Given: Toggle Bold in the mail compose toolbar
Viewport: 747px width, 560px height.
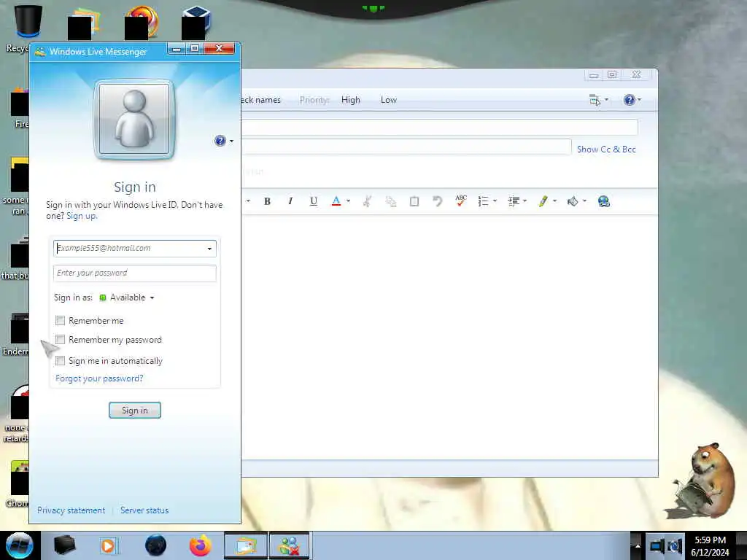Looking at the screenshot, I should (x=267, y=201).
